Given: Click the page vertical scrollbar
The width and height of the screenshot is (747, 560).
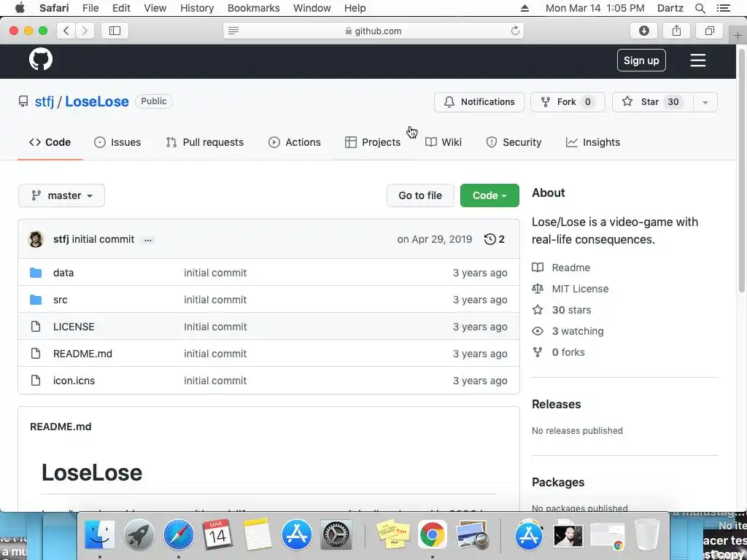Looking at the screenshot, I should 742,171.
